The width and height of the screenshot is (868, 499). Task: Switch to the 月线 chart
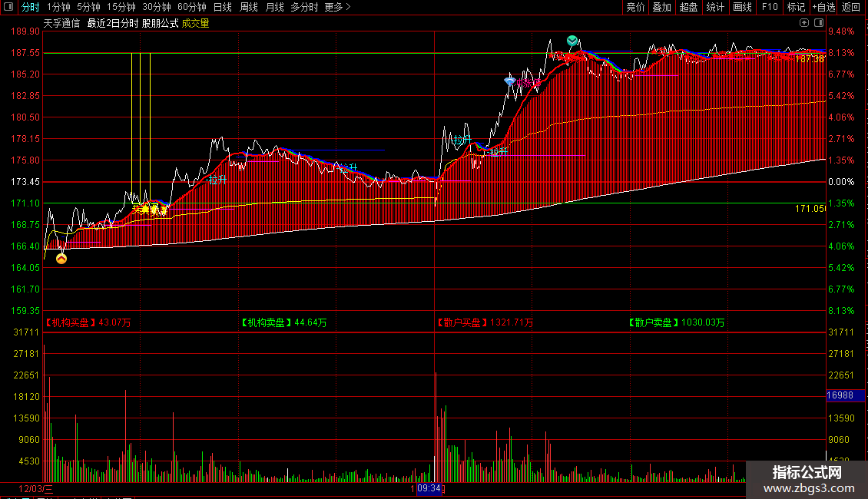tap(274, 7)
